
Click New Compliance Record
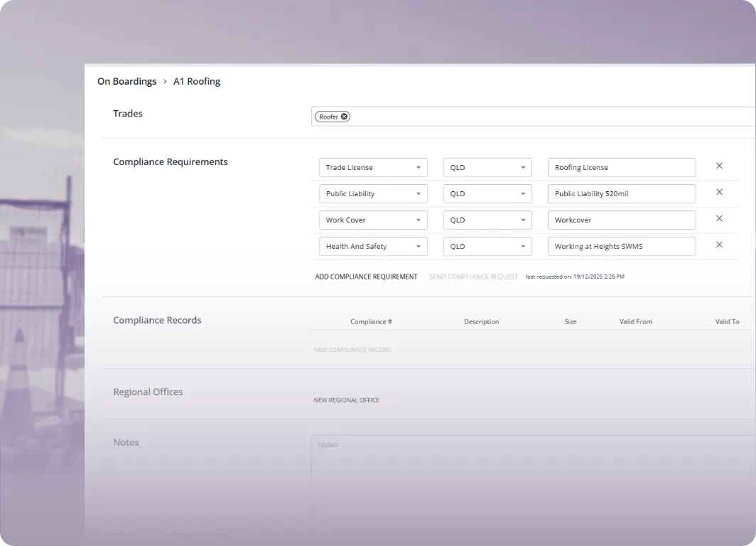(352, 350)
